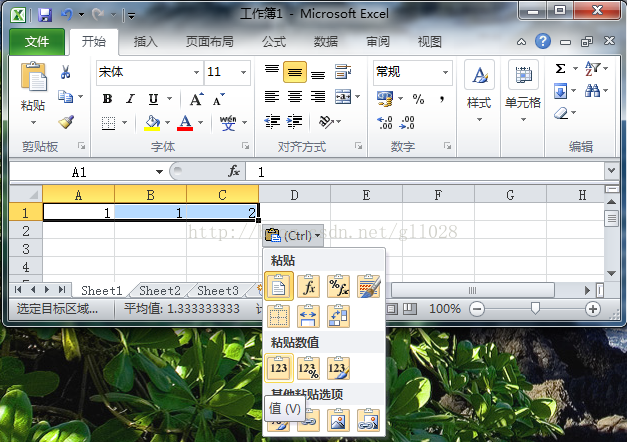This screenshot has height=442, width=627.
Task: Paste values and source formatting
Action: point(338,368)
